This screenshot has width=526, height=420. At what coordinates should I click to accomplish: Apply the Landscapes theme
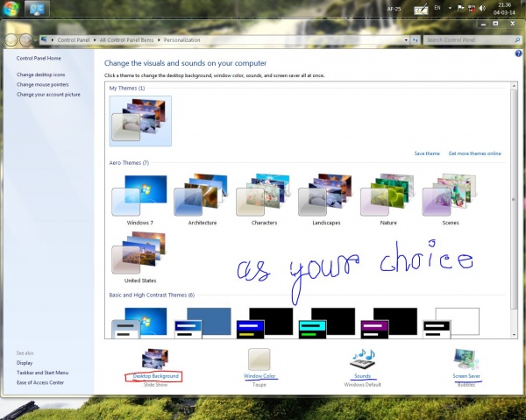(x=326, y=200)
